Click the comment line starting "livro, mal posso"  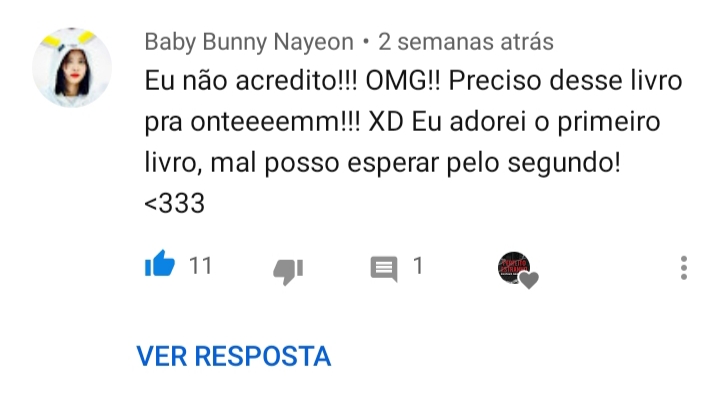click(382, 163)
